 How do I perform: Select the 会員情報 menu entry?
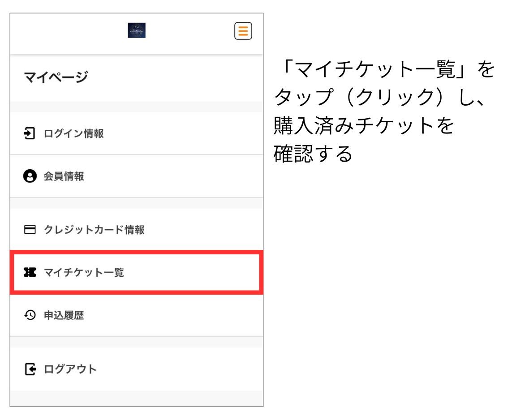tap(64, 176)
